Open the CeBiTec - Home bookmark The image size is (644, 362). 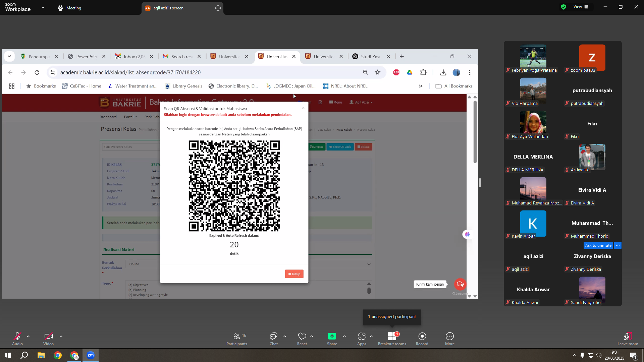[x=82, y=86]
